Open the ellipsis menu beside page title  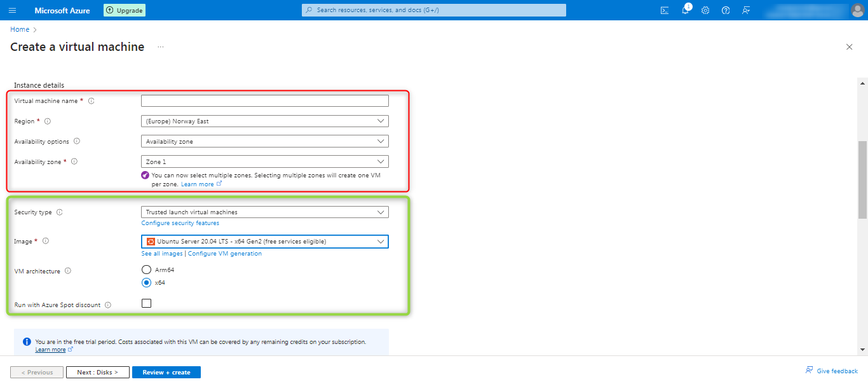tap(161, 47)
